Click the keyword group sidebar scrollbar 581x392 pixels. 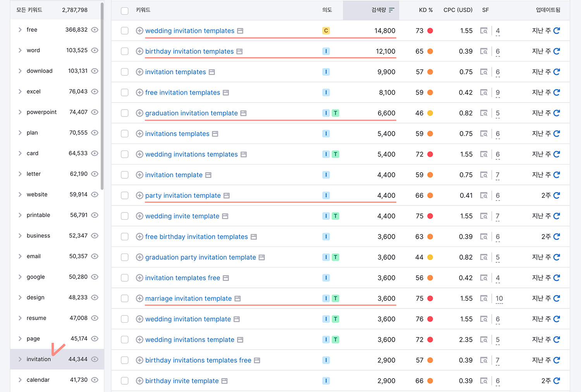[102, 96]
